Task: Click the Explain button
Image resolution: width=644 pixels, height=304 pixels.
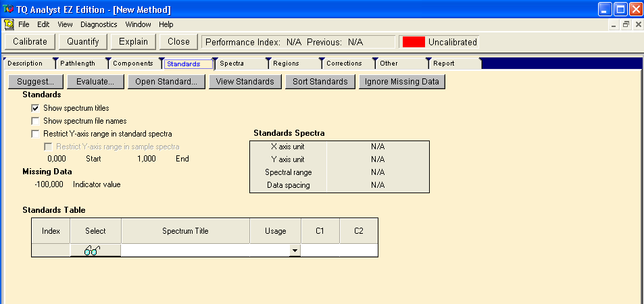Action: (134, 41)
